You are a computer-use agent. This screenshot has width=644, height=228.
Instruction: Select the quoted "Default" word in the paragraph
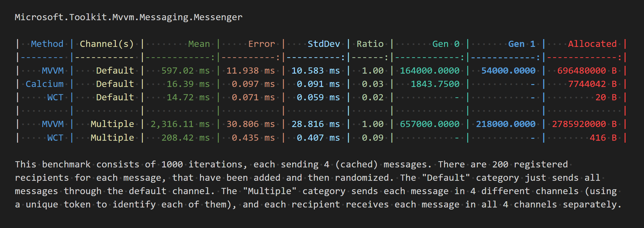(446, 178)
